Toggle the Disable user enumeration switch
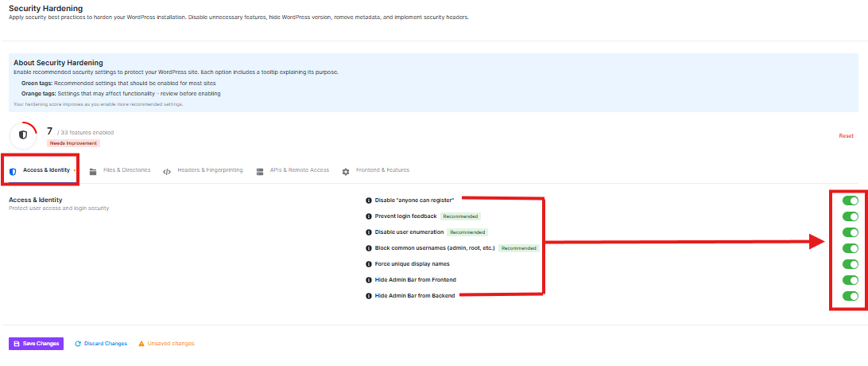Viewport: 868px width, 366px height. pyautogui.click(x=851, y=232)
